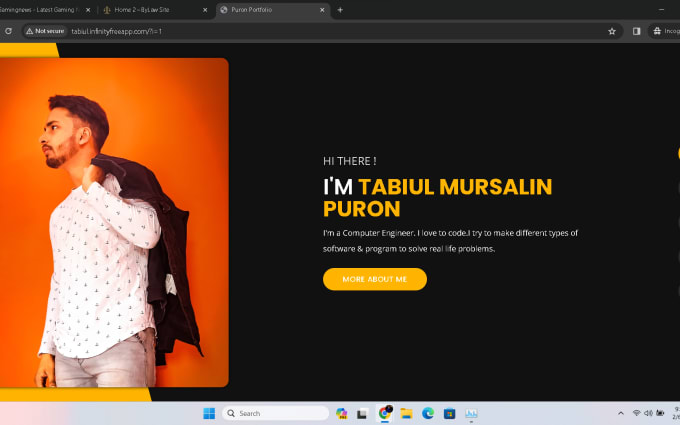Screen dimensions: 680x425
Task: Open File Explorer from the taskbar
Action: [x=406, y=413]
